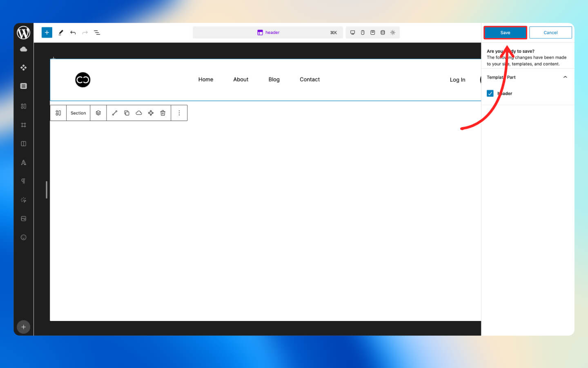Screen dimensions: 588x368
Task: Click the round plus button in sidebar bottom
Action: [x=24, y=327]
